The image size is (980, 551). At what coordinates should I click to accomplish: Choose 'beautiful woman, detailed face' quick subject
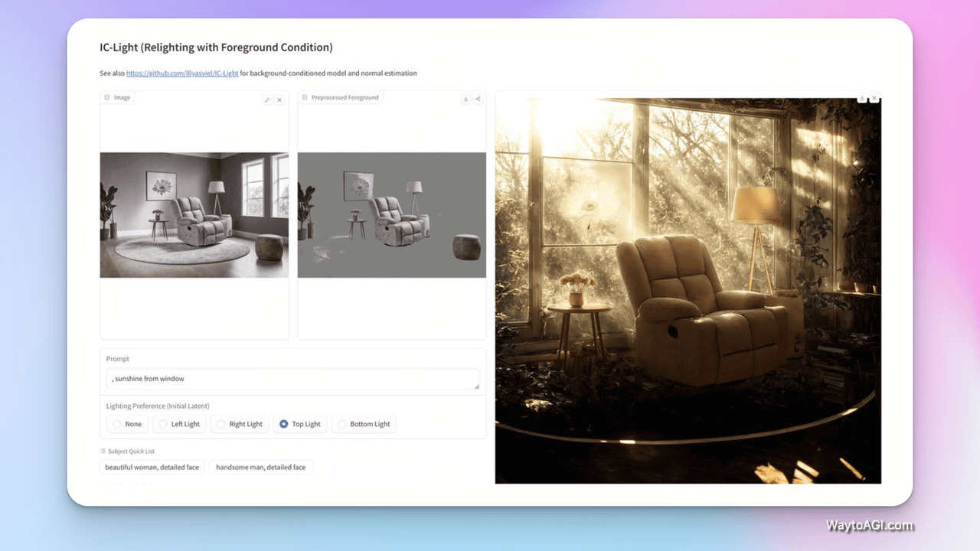pos(152,467)
